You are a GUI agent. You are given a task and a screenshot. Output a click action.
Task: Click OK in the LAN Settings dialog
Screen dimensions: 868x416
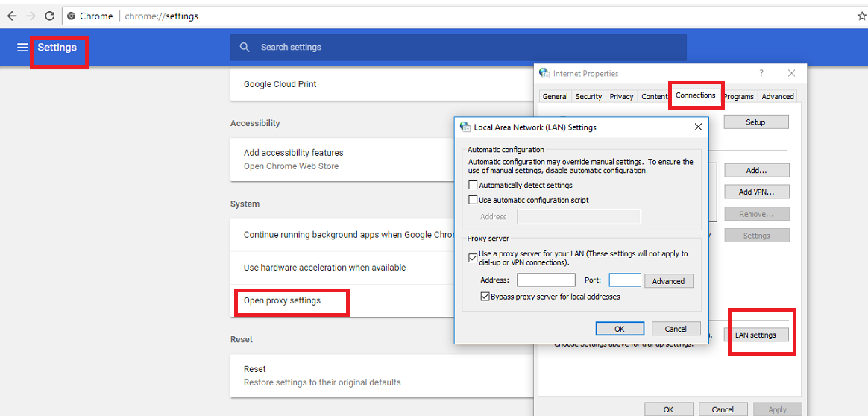pos(620,329)
